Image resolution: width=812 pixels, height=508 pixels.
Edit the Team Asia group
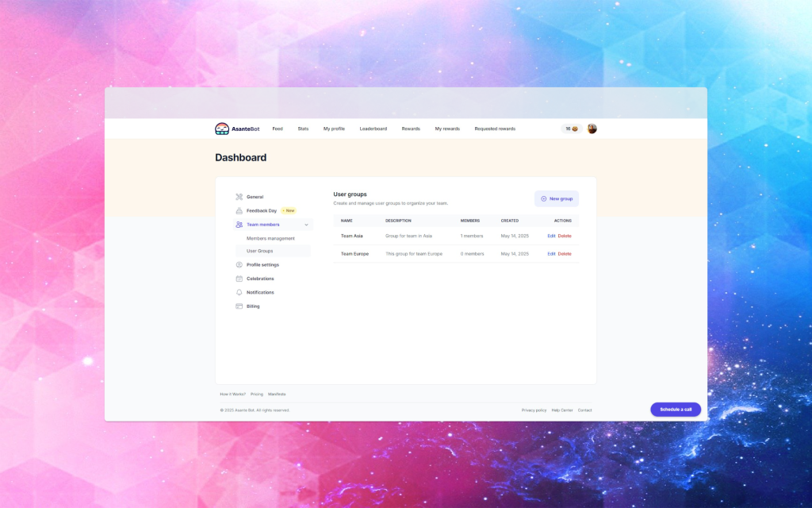click(x=551, y=236)
